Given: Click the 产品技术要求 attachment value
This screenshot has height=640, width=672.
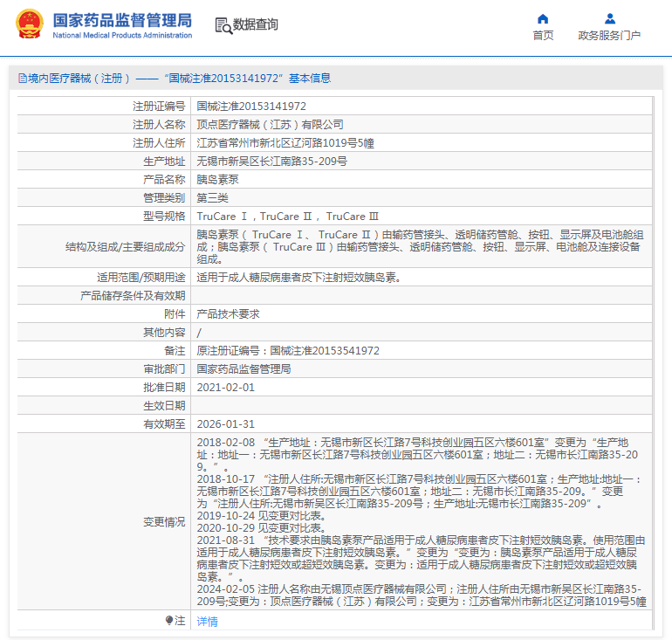Looking at the screenshot, I should point(228,313).
